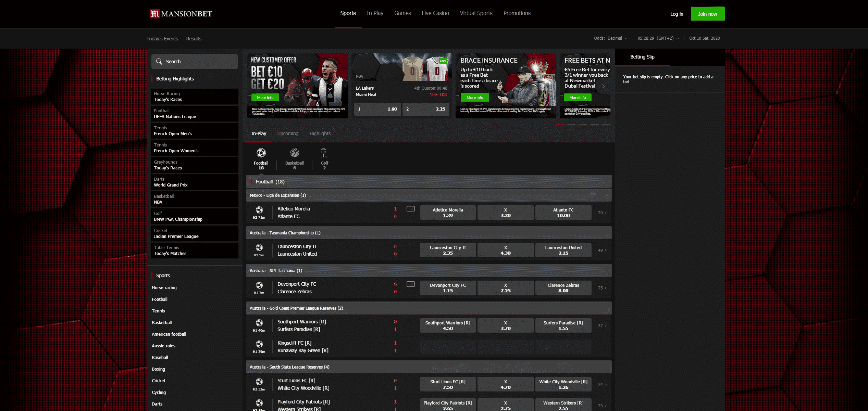Collapse Mexico - Liga de Expansion league header
This screenshot has height=411, width=868.
[x=429, y=195]
